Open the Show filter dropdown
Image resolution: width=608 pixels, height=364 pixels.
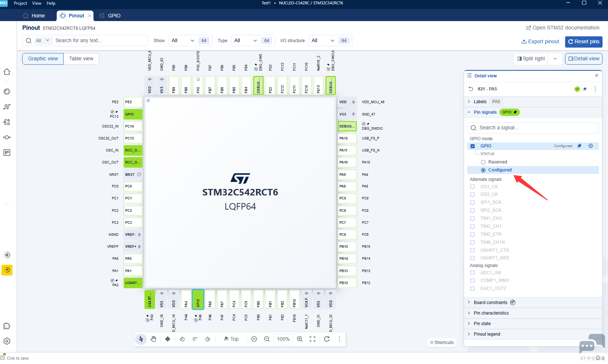[183, 41]
